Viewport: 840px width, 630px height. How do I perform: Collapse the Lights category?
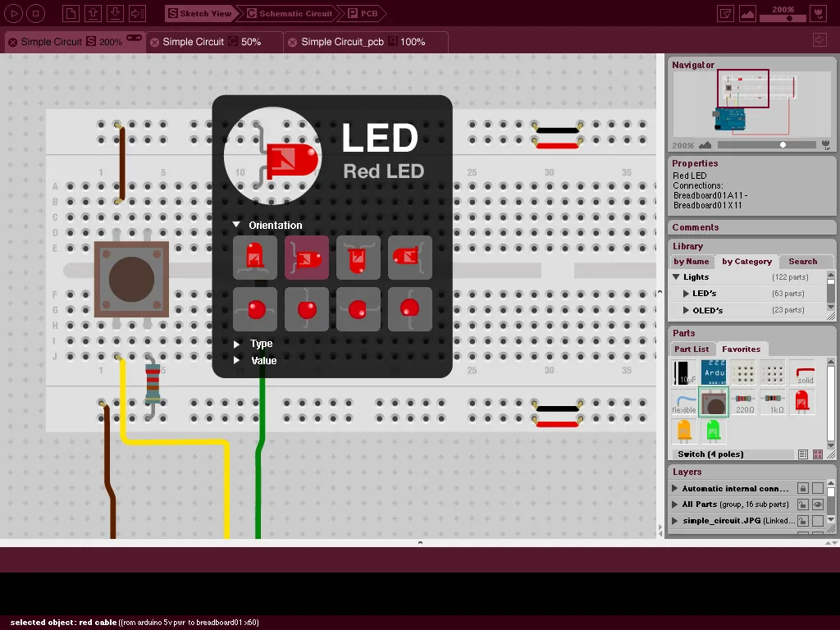coord(676,277)
